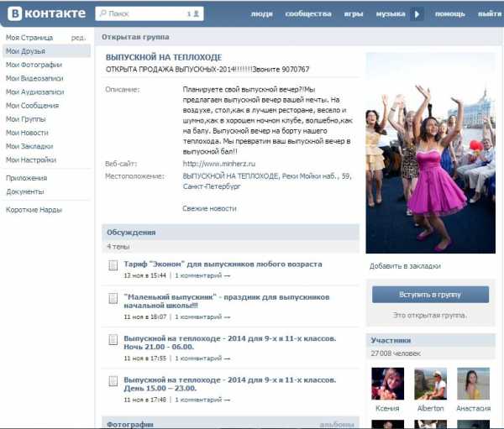Expand Свежие новости section

coord(209,208)
